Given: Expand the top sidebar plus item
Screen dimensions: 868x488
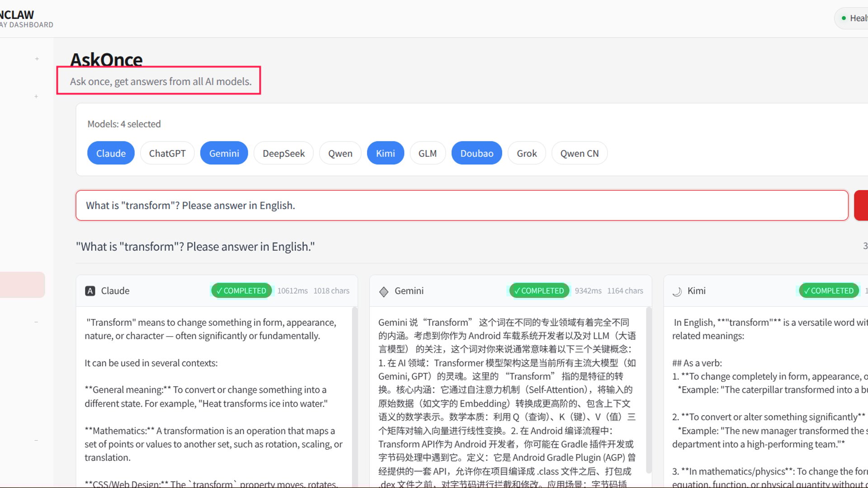Looking at the screenshot, I should [x=37, y=59].
